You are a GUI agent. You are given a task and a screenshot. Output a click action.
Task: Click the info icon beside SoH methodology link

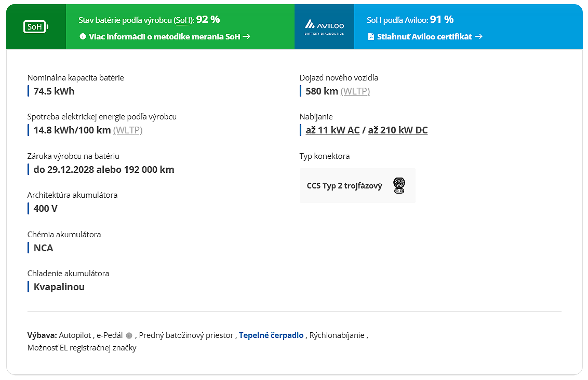pyautogui.click(x=83, y=36)
